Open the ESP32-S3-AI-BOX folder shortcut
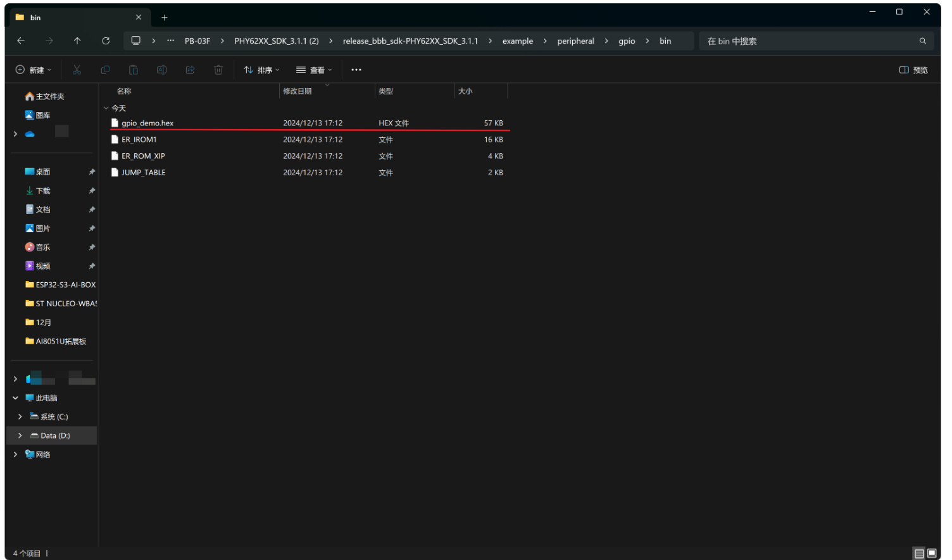The height and width of the screenshot is (560, 952). pyautogui.click(x=60, y=285)
